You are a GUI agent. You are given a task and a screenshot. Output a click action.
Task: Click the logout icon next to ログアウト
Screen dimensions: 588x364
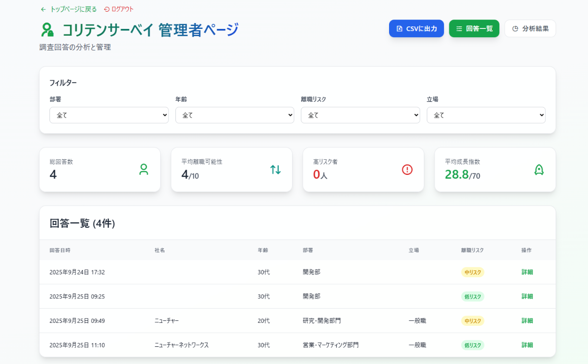107,9
